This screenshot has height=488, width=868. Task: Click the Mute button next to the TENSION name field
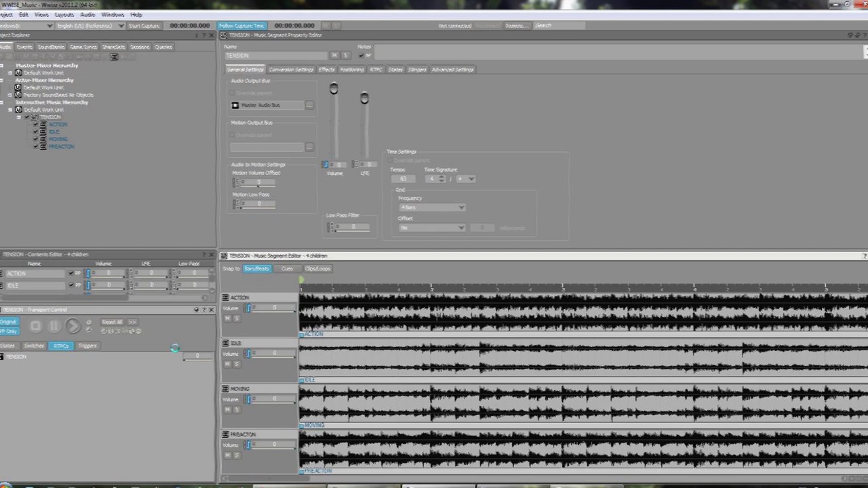pos(334,55)
